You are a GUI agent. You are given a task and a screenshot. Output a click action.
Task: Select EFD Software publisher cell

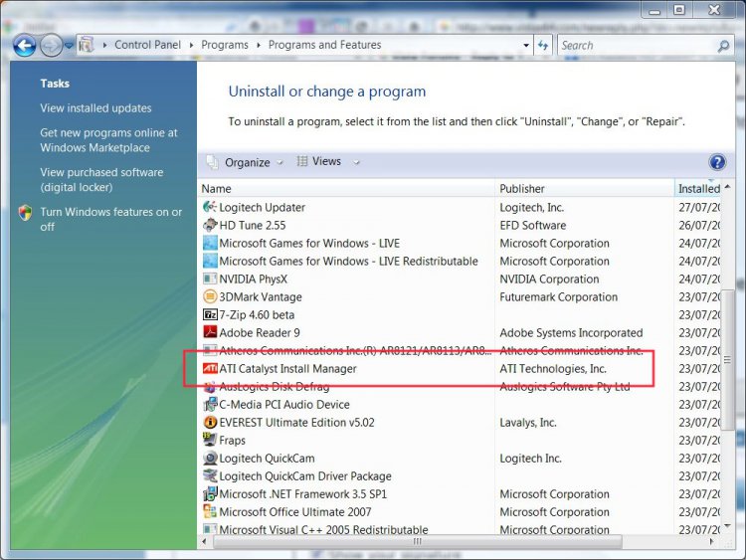click(533, 225)
